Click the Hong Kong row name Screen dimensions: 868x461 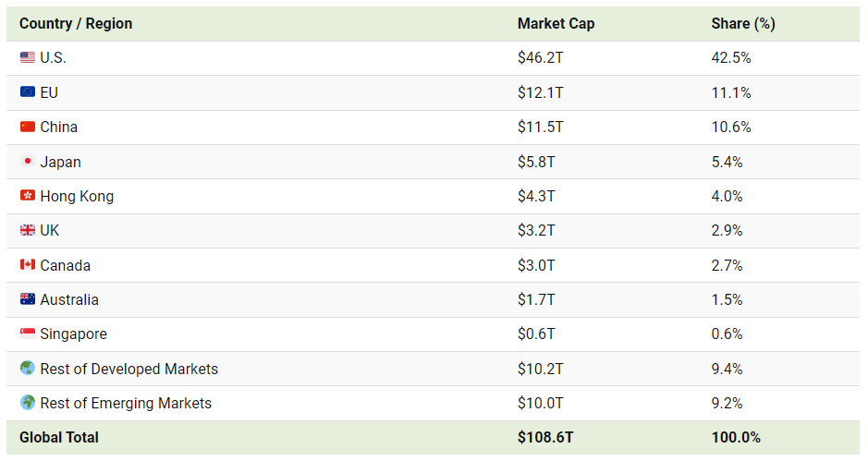[77, 196]
